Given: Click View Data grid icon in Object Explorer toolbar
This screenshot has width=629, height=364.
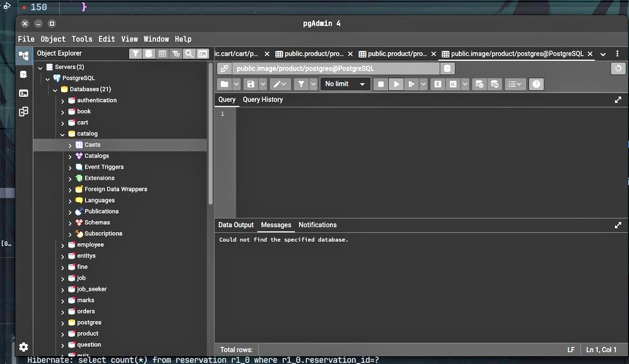Looking at the screenshot, I should coord(162,53).
